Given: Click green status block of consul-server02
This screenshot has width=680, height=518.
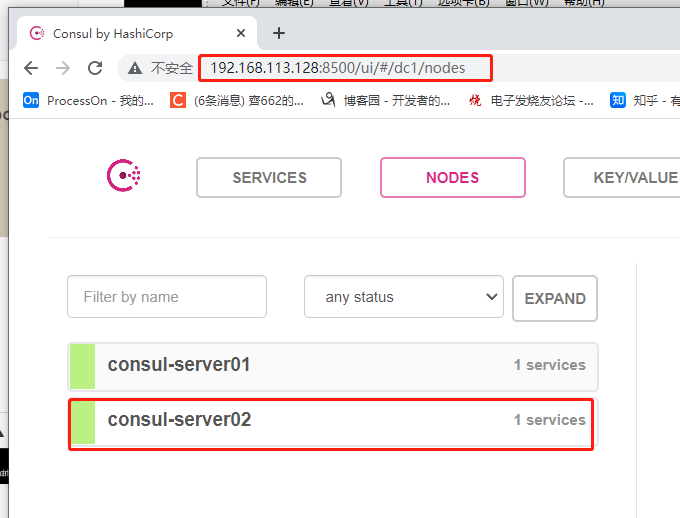Looking at the screenshot, I should coord(83,422).
